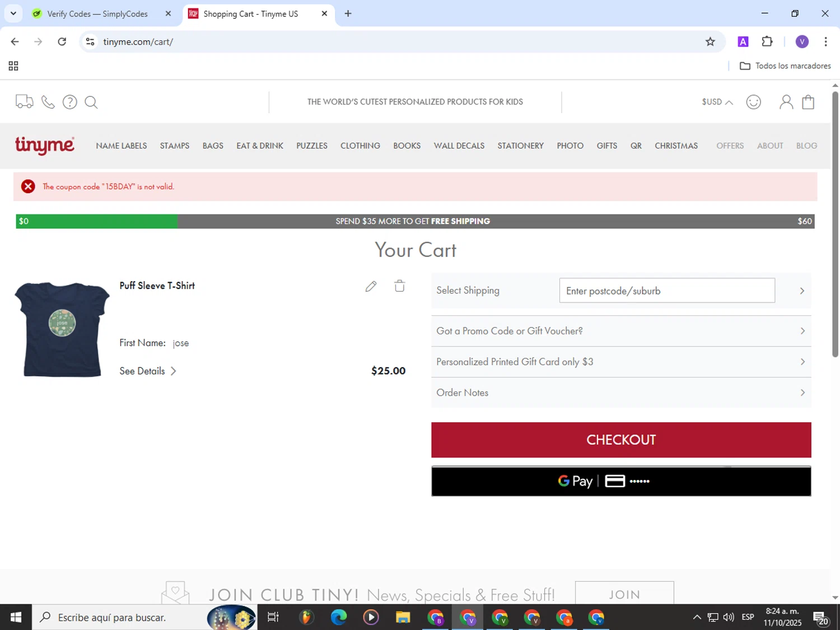The height and width of the screenshot is (630, 840).
Task: Open the BAGS menu
Action: tap(213, 146)
